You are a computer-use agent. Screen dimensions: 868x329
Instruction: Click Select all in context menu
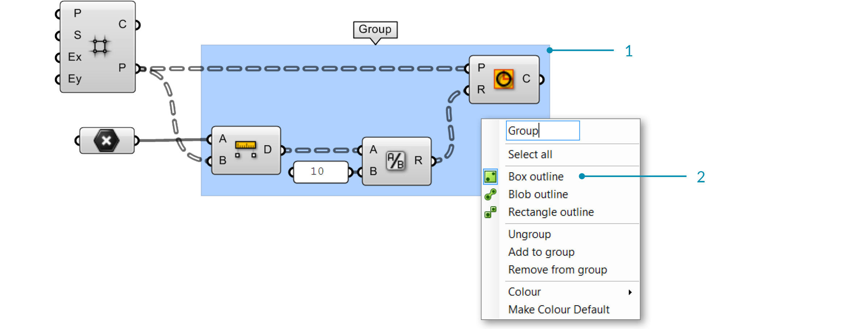pos(530,155)
